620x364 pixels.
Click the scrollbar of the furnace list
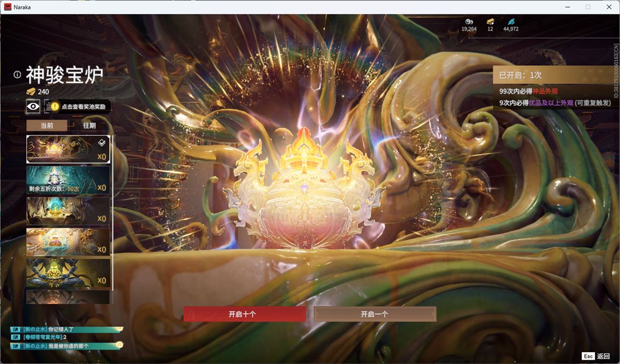pos(113,213)
